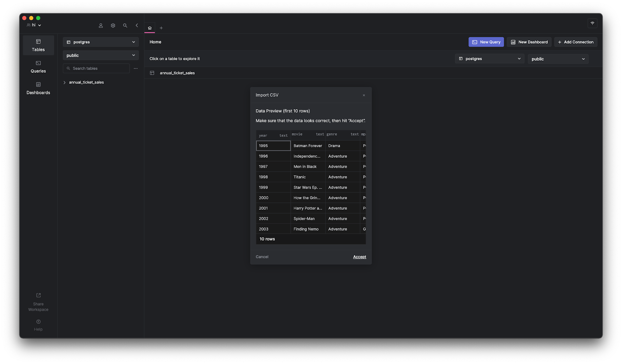
Task: Select the Adventure cell in the 2001 row
Action: point(343,208)
